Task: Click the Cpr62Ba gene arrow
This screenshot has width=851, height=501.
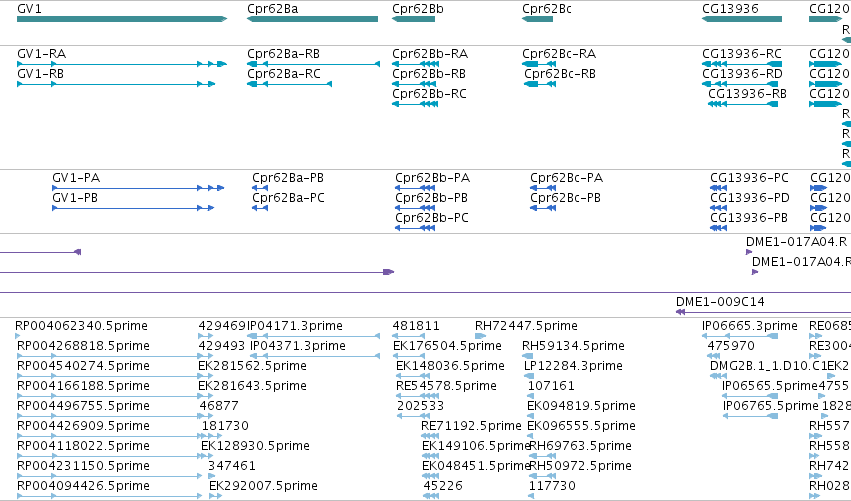Action: [x=312, y=19]
